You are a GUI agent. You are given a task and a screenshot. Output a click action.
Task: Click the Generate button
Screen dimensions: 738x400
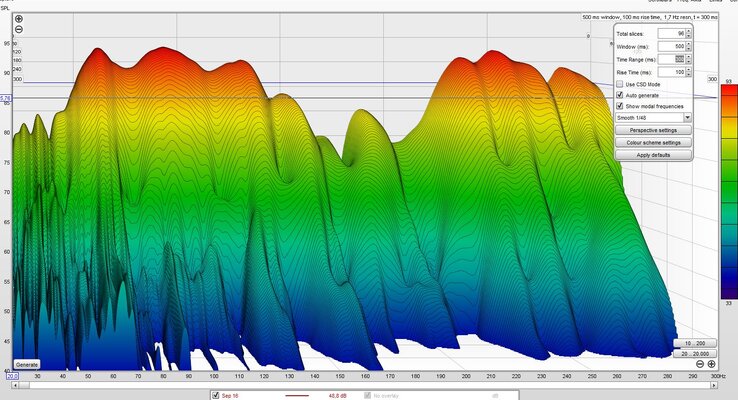27,364
